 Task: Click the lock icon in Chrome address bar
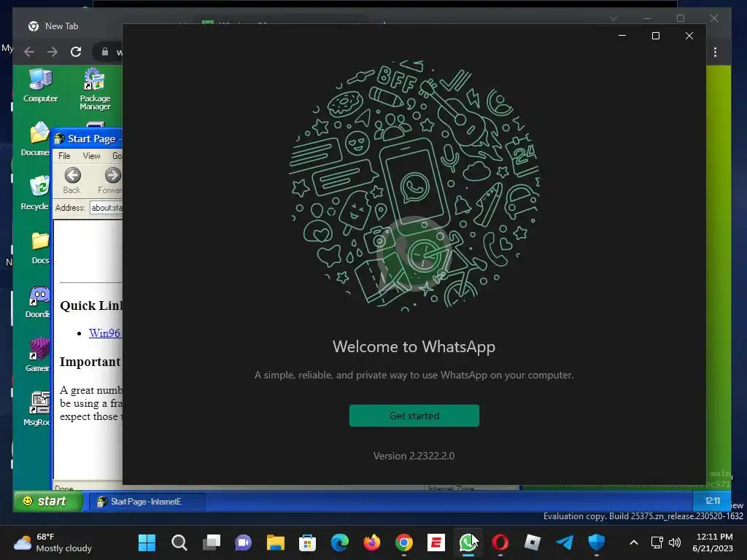click(105, 52)
